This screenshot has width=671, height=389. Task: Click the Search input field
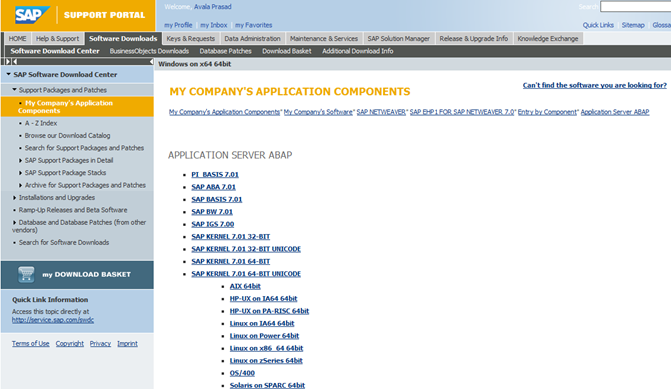635,6
